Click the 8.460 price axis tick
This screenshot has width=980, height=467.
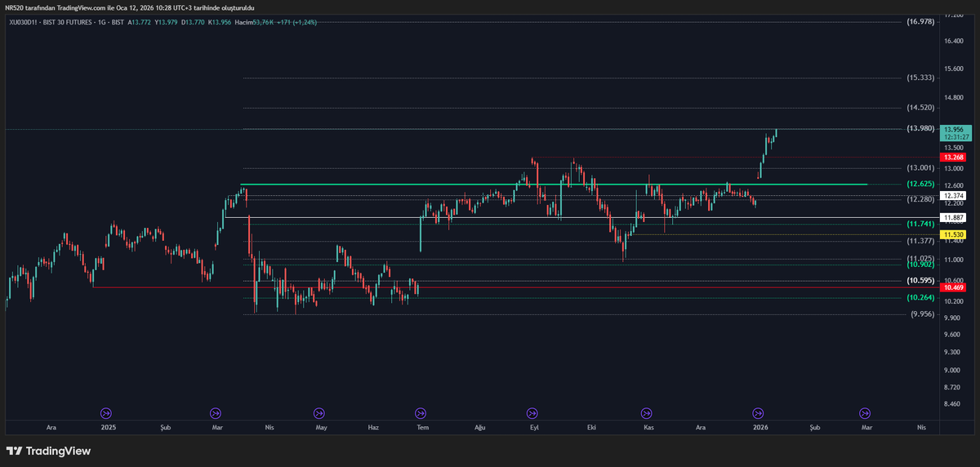952,403
